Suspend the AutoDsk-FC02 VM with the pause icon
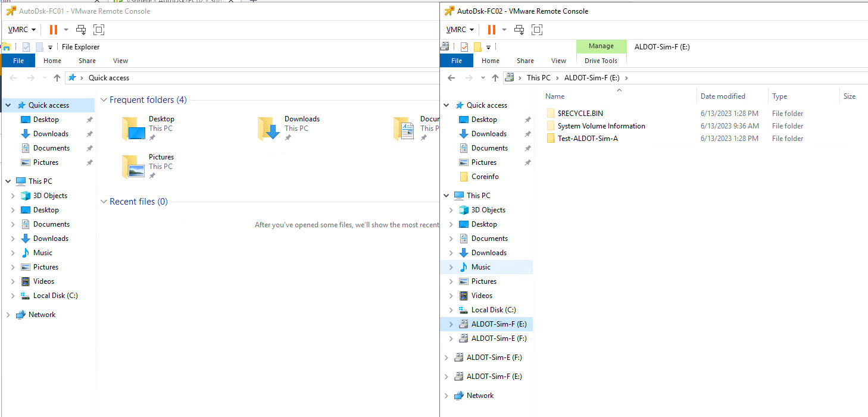This screenshot has height=417, width=868. (x=492, y=29)
